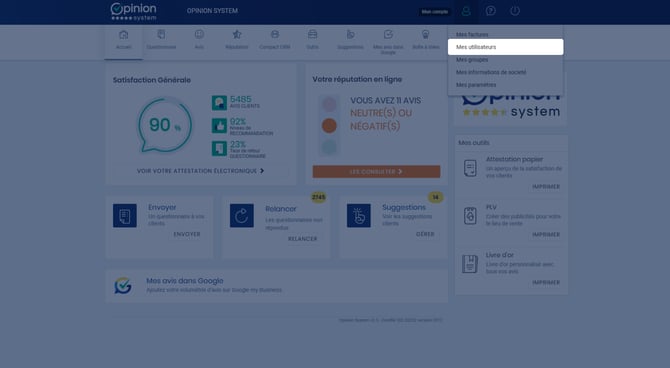Click the 90% satisfaction speech bubble
670x368 pixels.
165,125
